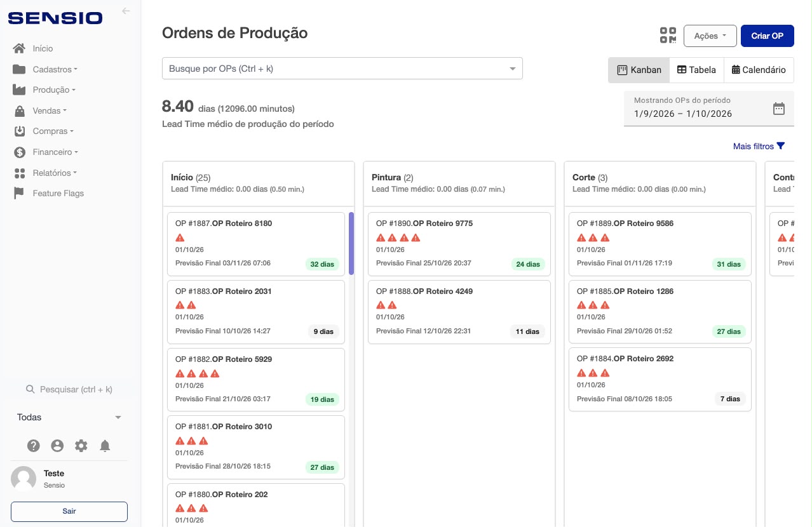
Task: Expand the Relatórios menu
Action: (x=55, y=173)
